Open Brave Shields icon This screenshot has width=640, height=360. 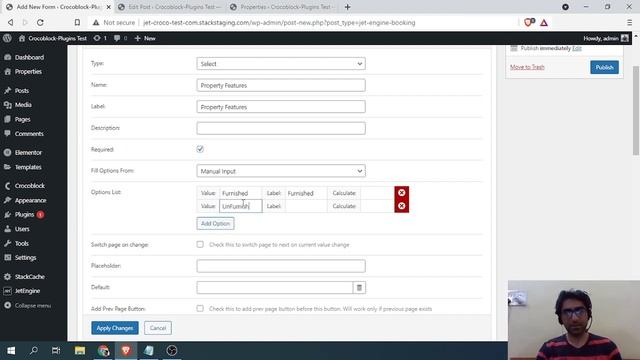point(529,22)
